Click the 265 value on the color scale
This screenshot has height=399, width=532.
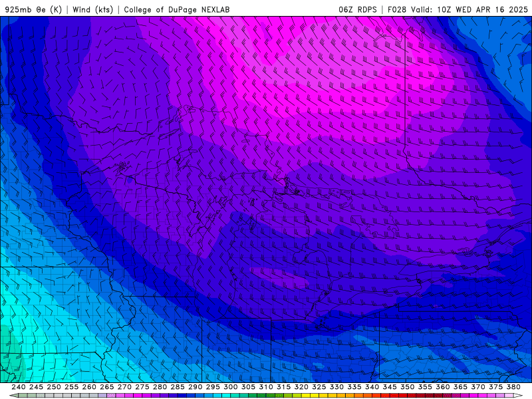(106, 387)
